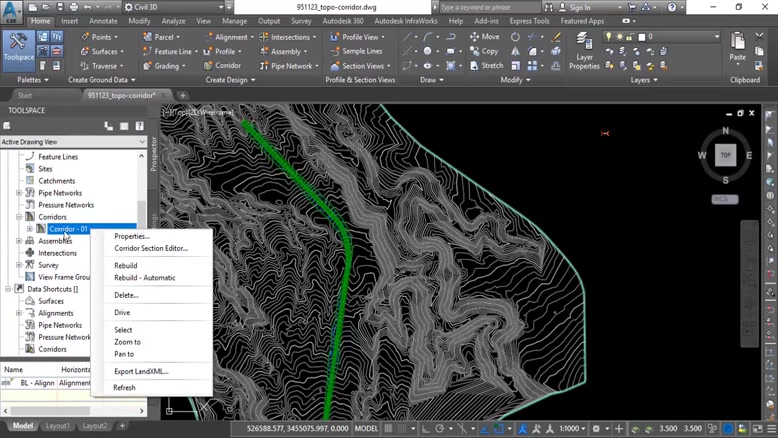Click the Profile View tool

(x=357, y=37)
